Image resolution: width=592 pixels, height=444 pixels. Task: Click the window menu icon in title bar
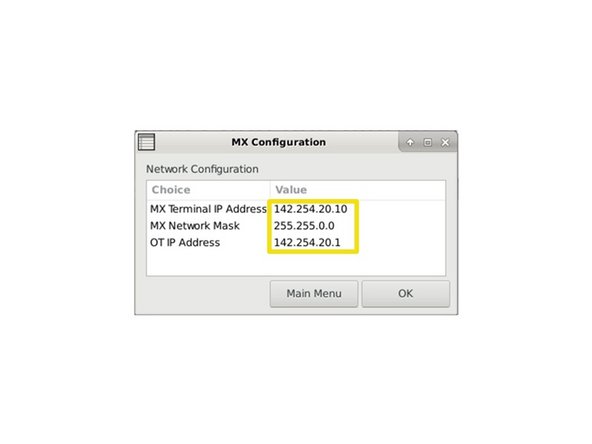click(146, 142)
